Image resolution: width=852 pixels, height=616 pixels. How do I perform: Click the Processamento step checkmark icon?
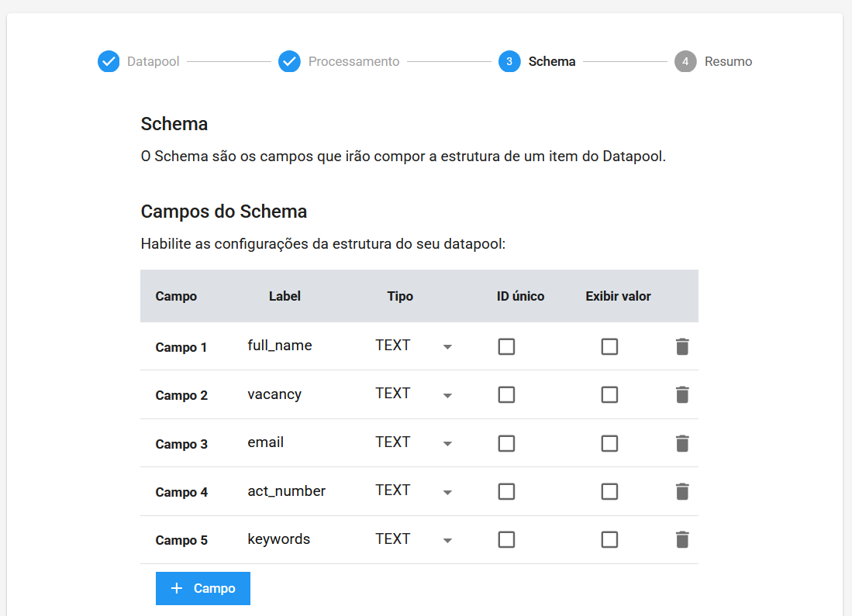289,61
